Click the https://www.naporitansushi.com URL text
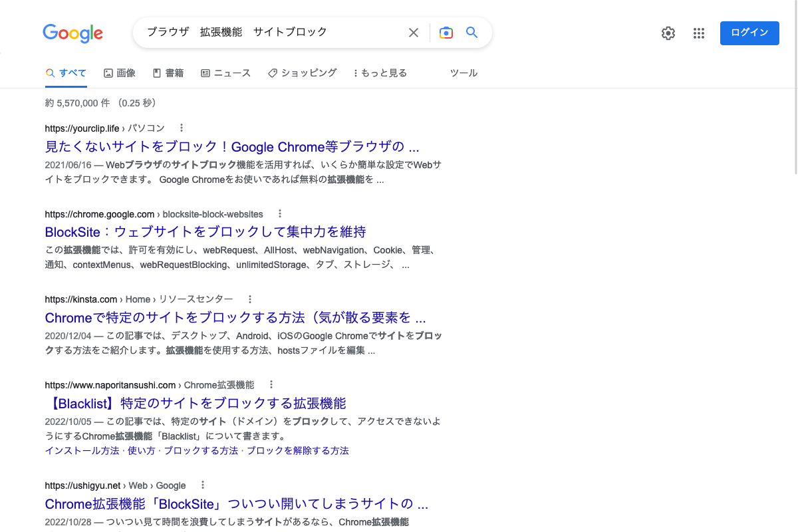Image resolution: width=798 pixels, height=532 pixels. (x=110, y=385)
